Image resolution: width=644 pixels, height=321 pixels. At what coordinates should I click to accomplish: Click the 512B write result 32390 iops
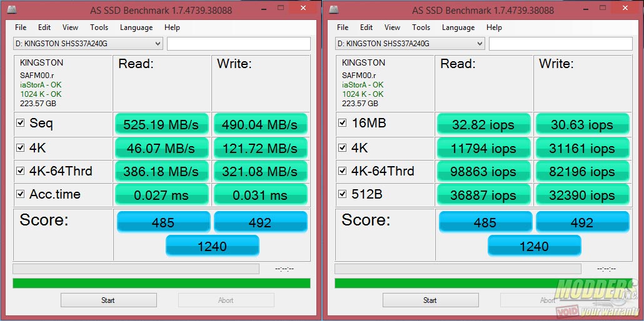(x=582, y=194)
